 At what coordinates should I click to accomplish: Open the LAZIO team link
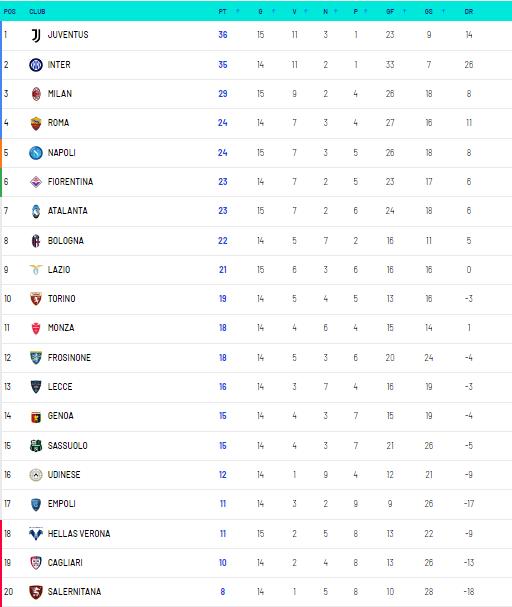tap(59, 270)
